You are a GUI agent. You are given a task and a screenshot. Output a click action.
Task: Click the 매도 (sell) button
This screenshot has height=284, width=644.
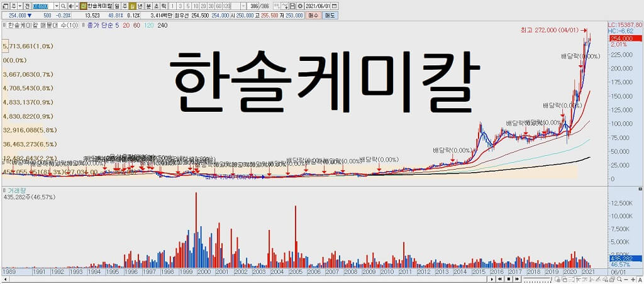coord(330,15)
